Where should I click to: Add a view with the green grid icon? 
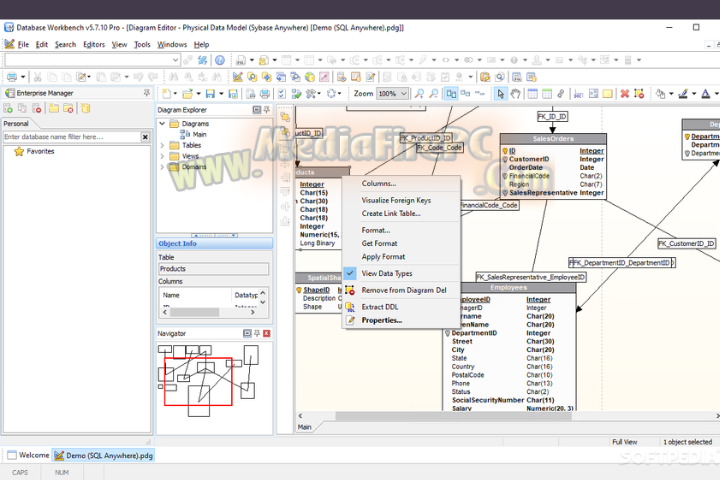546,94
